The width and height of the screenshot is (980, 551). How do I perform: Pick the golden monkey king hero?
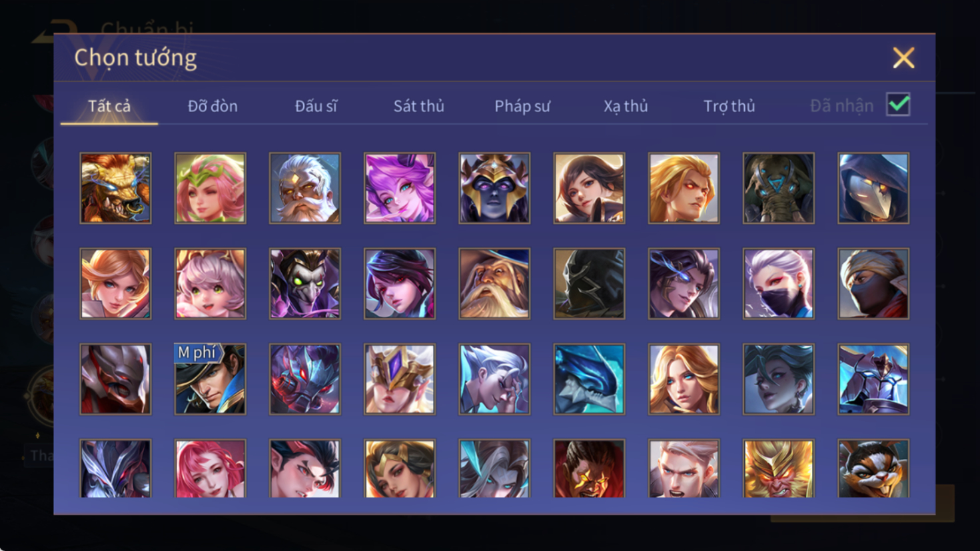tap(778, 468)
